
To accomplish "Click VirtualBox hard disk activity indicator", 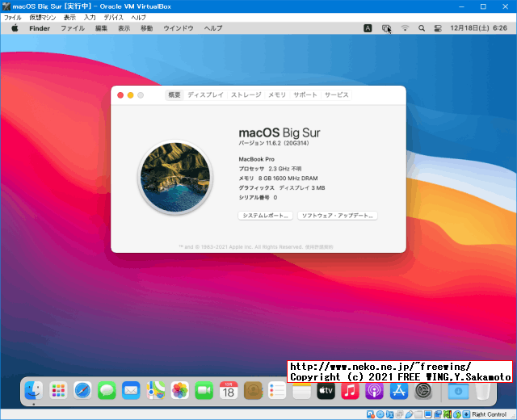I will click(370, 414).
